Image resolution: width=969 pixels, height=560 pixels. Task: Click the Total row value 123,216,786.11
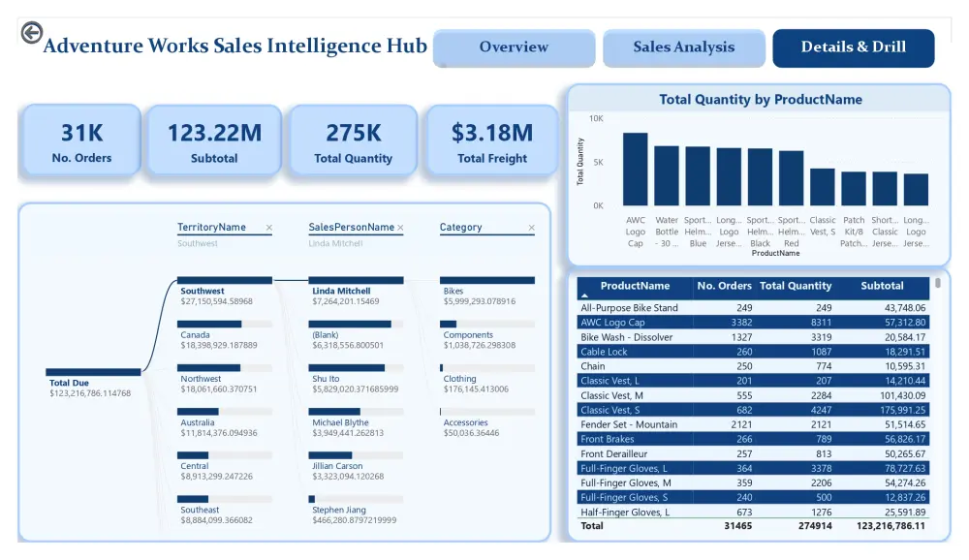tap(891, 526)
